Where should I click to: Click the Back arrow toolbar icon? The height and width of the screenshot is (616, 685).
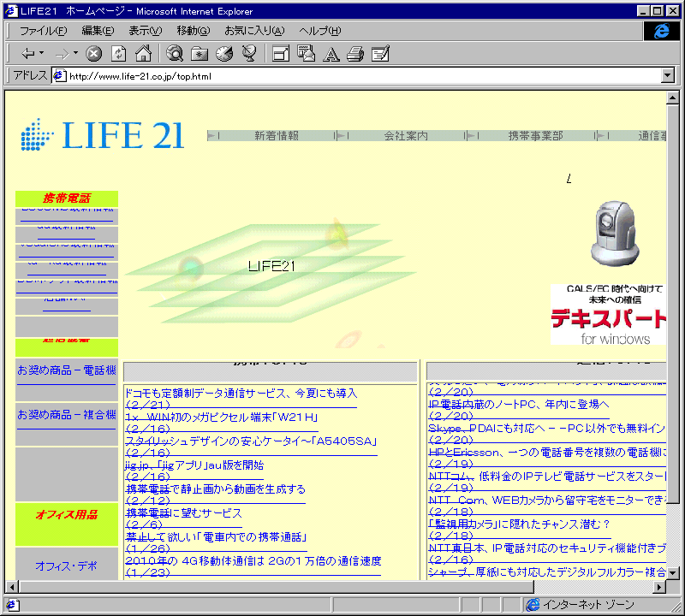point(28,54)
